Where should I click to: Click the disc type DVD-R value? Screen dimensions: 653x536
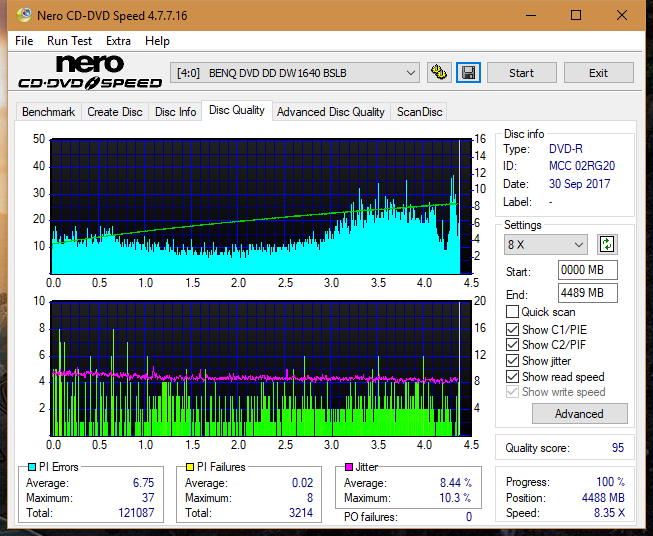pyautogui.click(x=566, y=149)
